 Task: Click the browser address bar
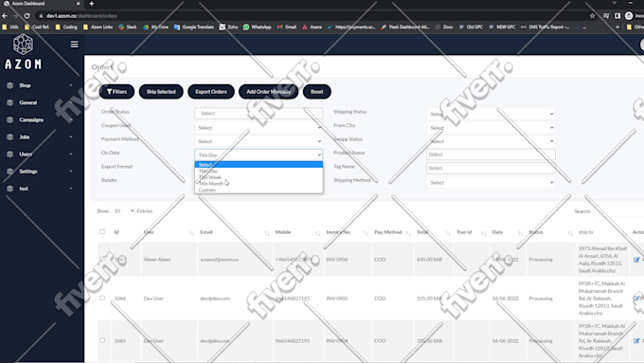313,15
